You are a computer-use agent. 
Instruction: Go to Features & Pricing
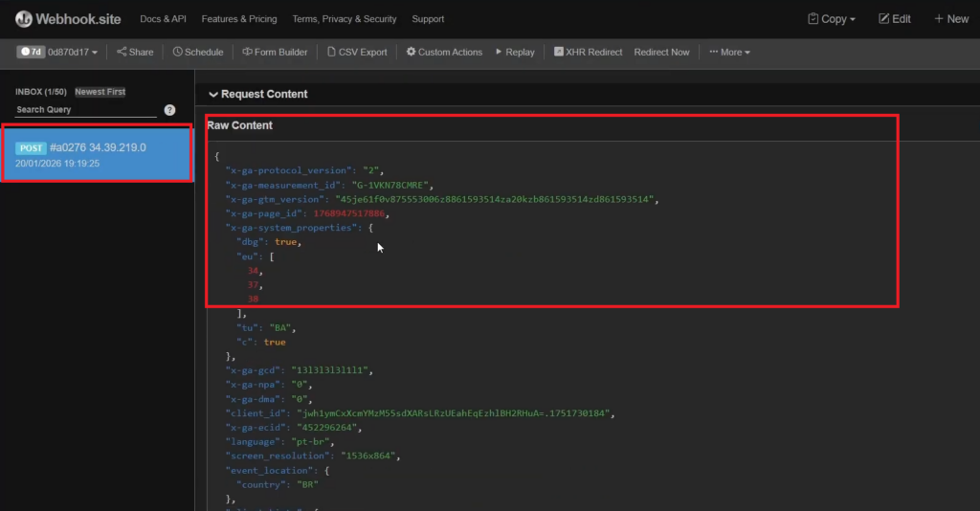point(239,18)
